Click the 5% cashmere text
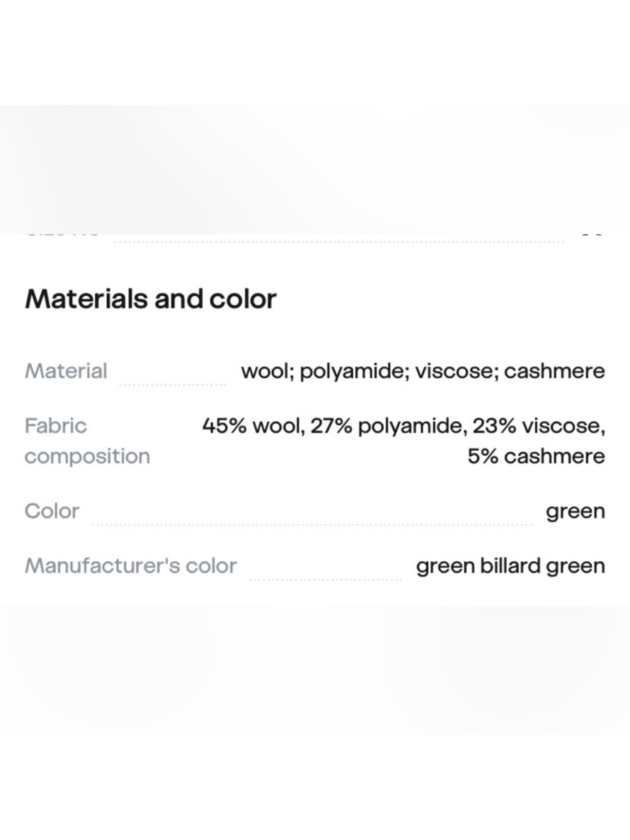 tap(536, 456)
